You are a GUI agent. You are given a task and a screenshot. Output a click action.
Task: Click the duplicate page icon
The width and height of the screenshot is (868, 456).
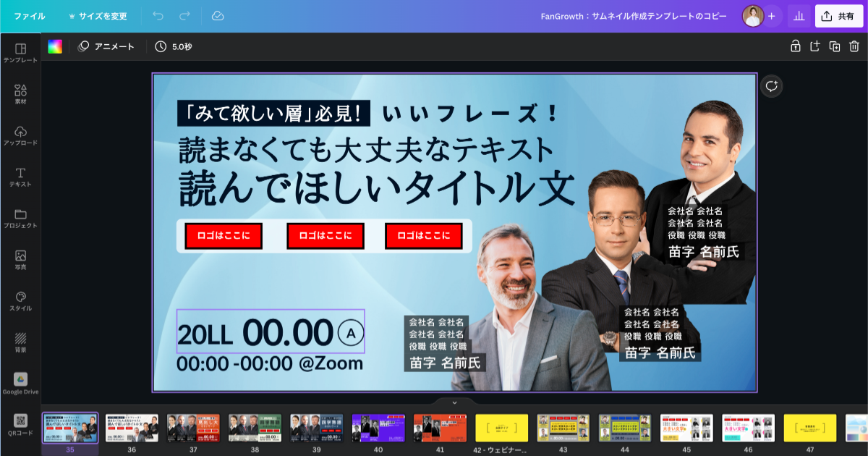834,46
